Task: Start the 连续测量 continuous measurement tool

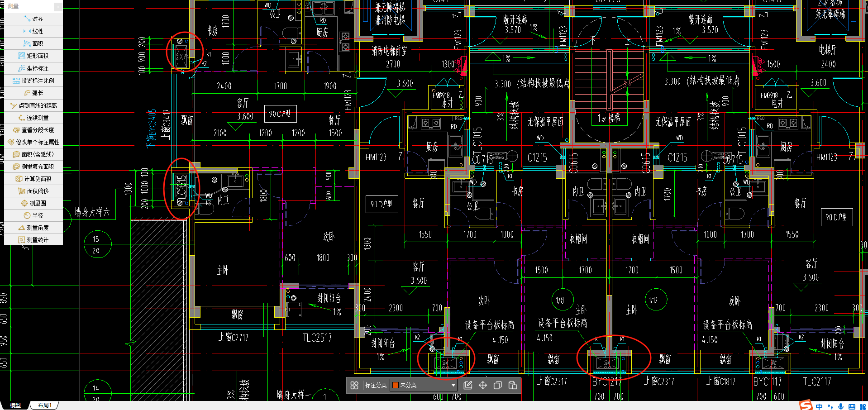Action: (33, 118)
